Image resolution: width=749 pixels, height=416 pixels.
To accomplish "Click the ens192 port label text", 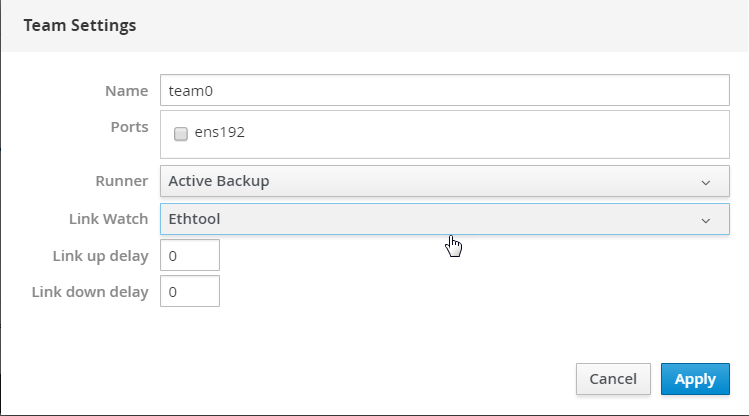I will tap(220, 132).
